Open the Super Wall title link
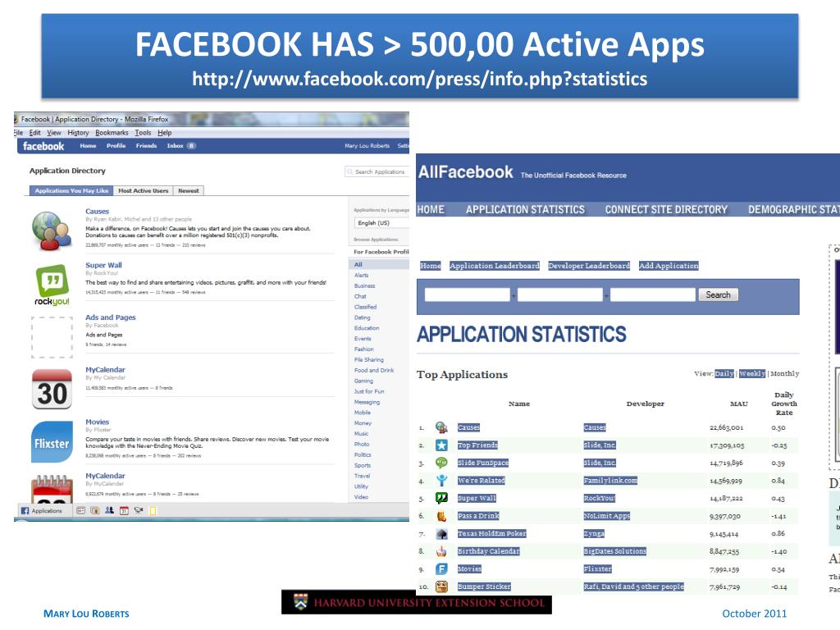The height and width of the screenshot is (630, 840). pyautogui.click(x=103, y=265)
